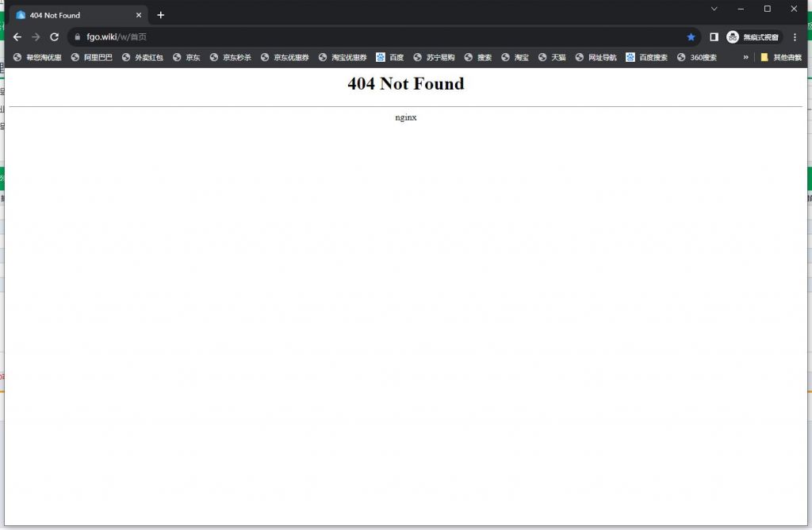Screen dimensions: 812x530
Task: Click the browser back arrow
Action: pos(17,36)
